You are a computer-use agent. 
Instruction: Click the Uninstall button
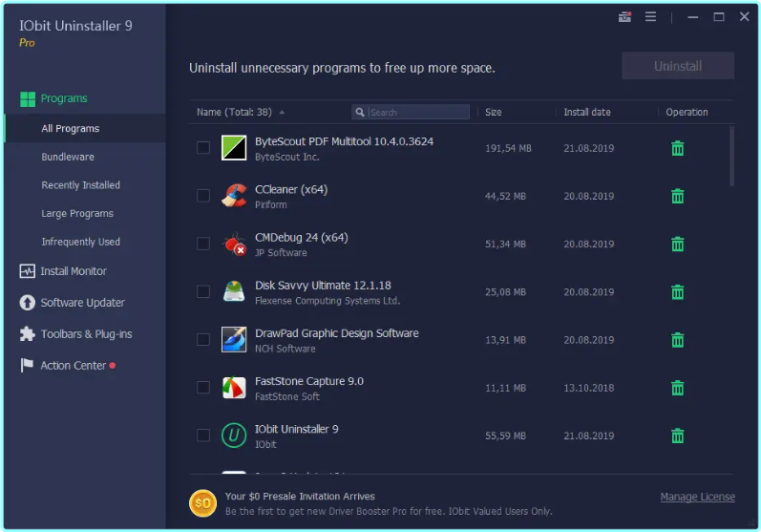tap(678, 66)
